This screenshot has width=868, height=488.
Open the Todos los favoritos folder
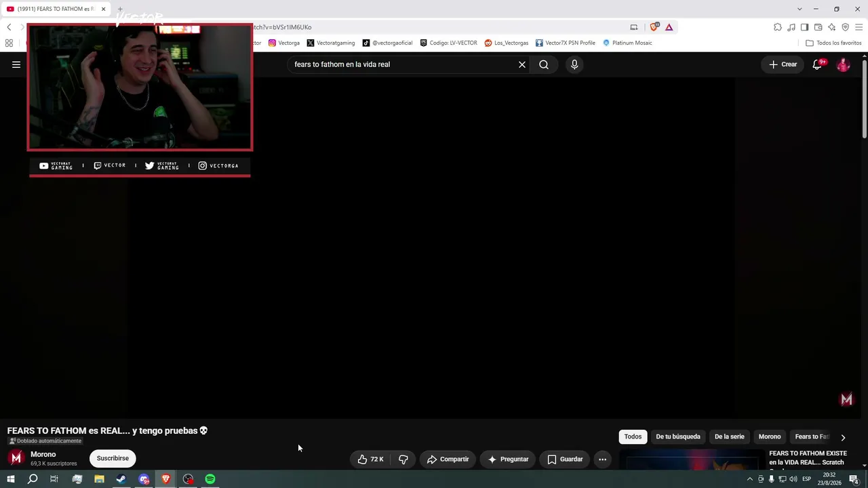pyautogui.click(x=833, y=43)
